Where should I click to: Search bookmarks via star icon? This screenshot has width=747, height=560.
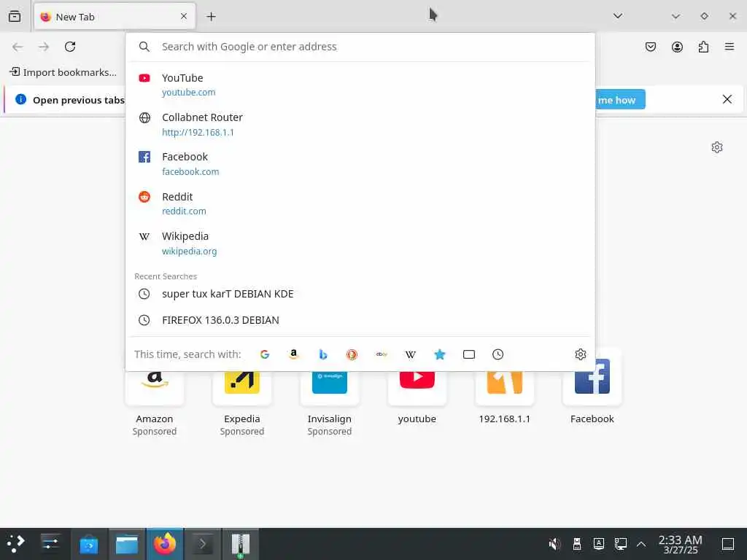440,354
